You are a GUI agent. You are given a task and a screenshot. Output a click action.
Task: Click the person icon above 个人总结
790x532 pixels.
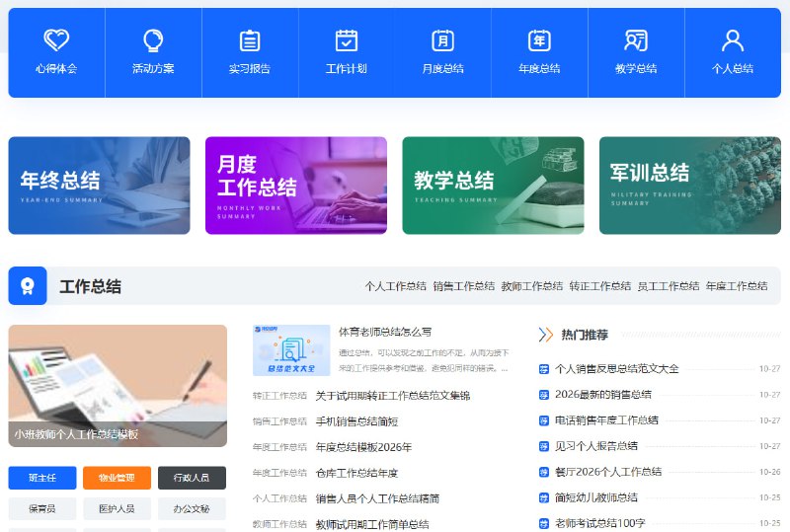[x=733, y=40]
